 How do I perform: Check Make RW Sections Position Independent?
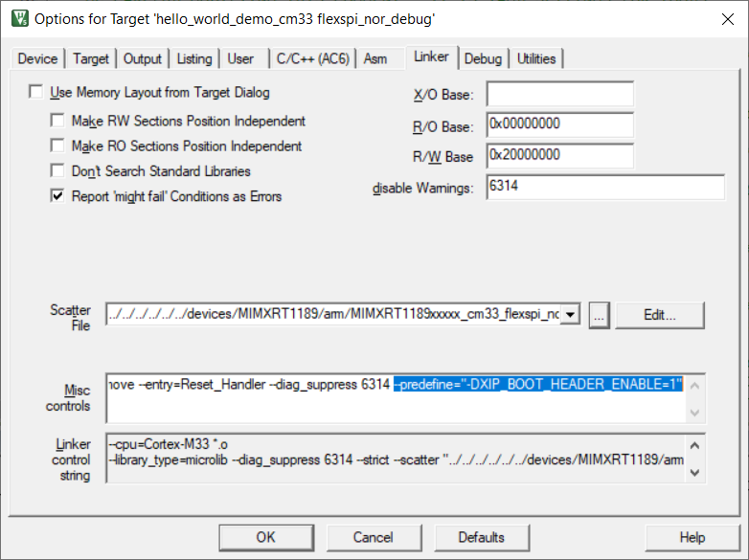point(57,122)
